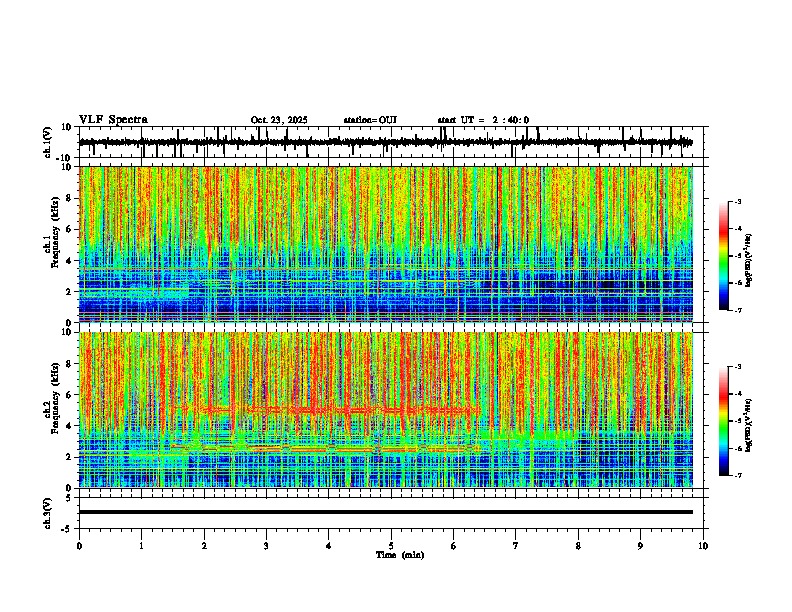Click the time axis tick label "1"
This screenshot has width=792, height=612.
141,546
